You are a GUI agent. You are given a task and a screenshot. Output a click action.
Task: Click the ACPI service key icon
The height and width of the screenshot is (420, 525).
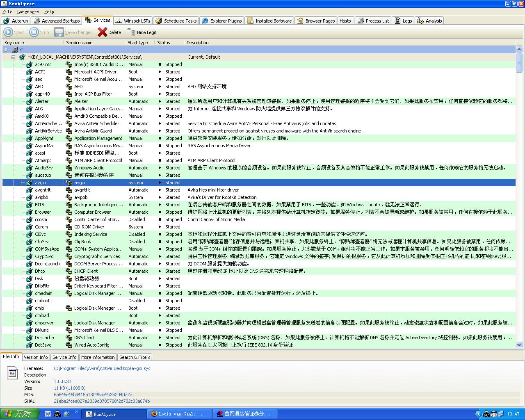[x=29, y=72]
